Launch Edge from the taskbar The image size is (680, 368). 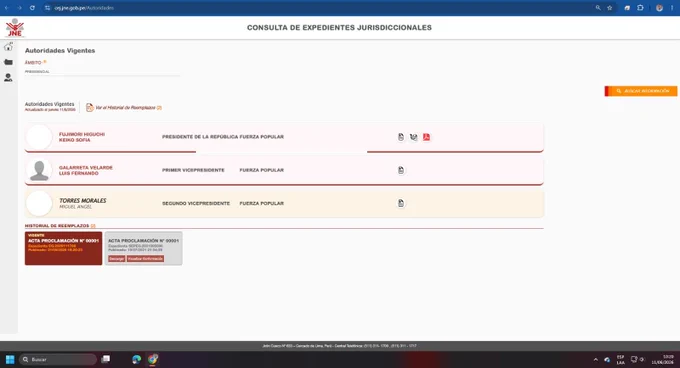tap(137, 359)
